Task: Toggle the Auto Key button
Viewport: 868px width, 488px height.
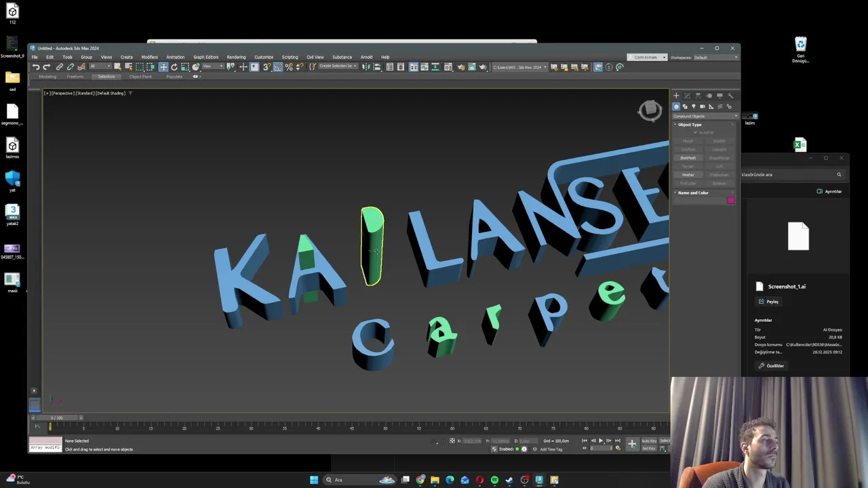Action: tap(649, 441)
